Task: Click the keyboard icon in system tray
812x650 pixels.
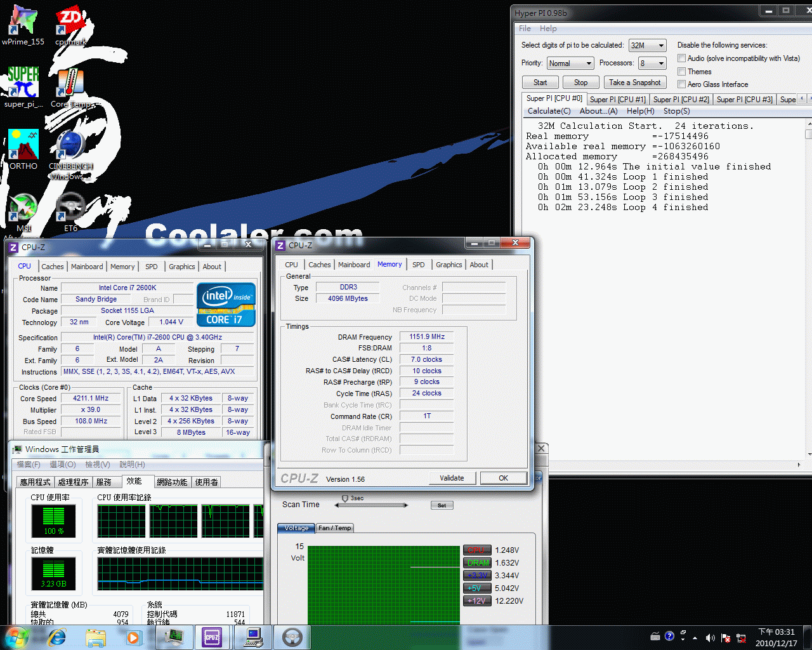Action: (655, 637)
